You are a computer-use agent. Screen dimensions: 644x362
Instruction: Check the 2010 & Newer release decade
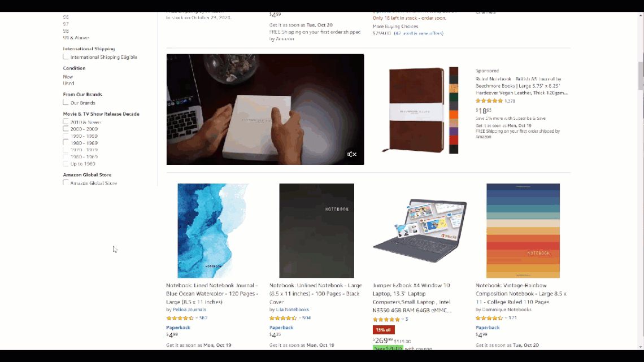66,121
